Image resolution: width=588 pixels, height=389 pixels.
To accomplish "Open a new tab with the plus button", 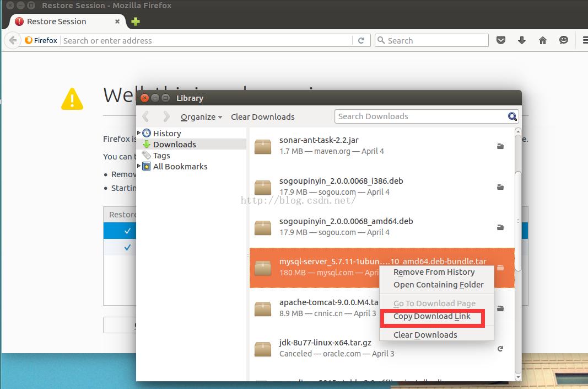I will pos(136,22).
